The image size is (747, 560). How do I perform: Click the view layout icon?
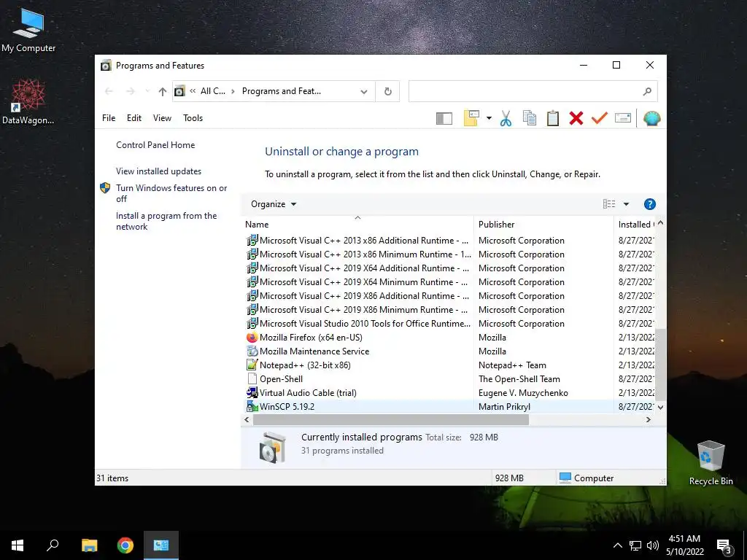[609, 204]
